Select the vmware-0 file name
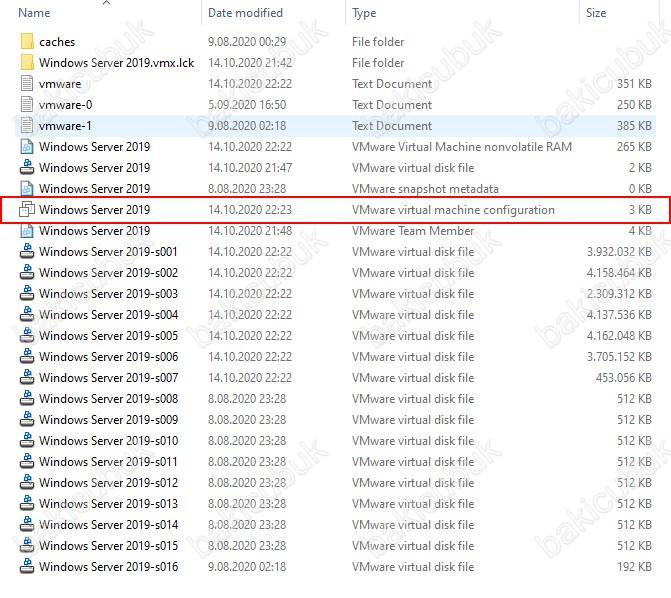The image size is (671, 598). coord(65,105)
